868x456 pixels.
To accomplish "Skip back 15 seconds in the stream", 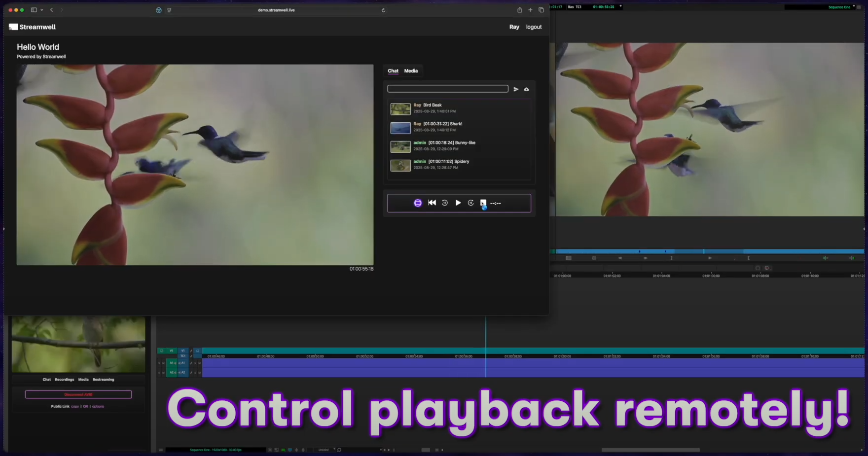I will (x=445, y=203).
